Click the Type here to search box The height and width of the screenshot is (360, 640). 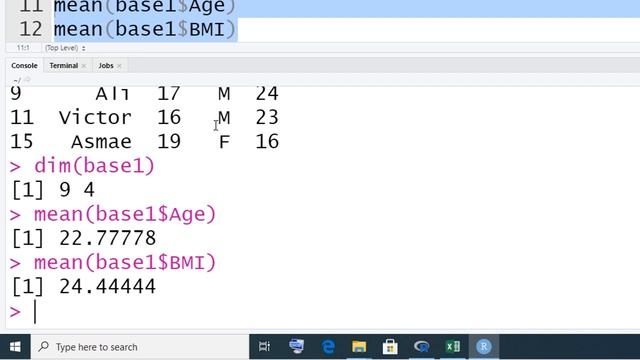pyautogui.click(x=140, y=347)
